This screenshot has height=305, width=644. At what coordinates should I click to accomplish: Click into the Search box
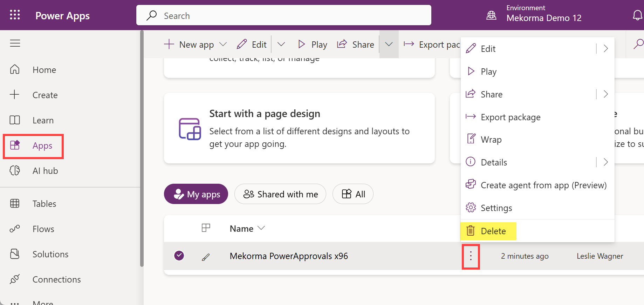coord(283,15)
